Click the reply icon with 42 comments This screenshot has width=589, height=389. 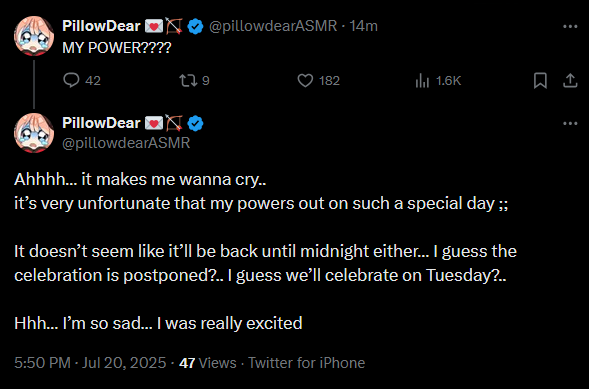coord(71,80)
